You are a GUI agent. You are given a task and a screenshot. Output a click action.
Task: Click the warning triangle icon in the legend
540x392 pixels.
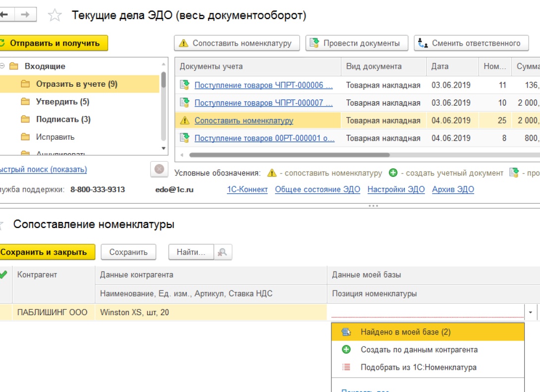point(271,173)
